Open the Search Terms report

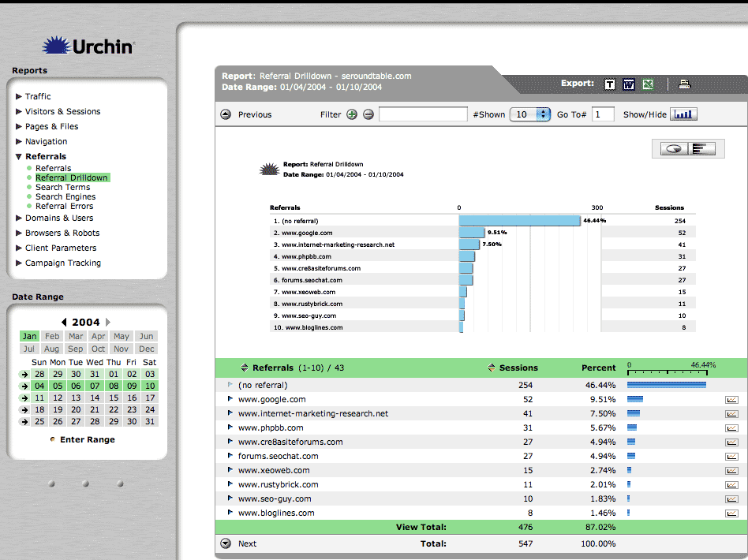pos(62,188)
